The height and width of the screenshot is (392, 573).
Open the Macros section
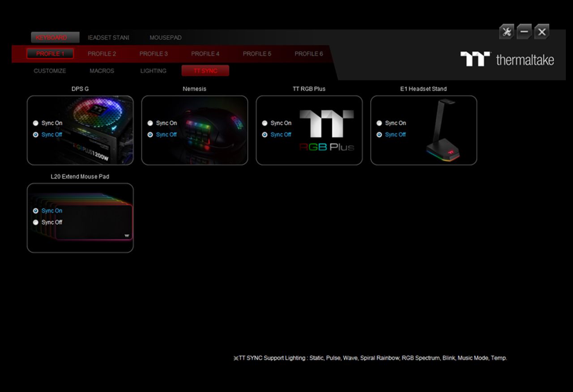102,71
